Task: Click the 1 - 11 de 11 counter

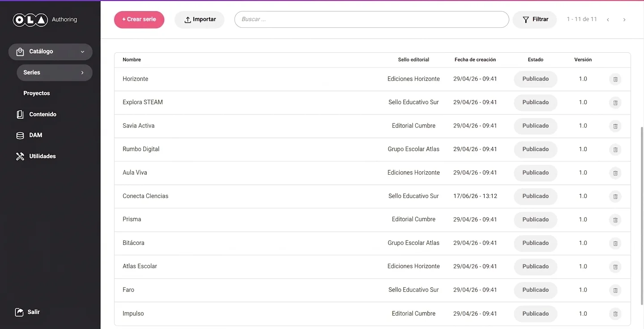Action: (582, 19)
